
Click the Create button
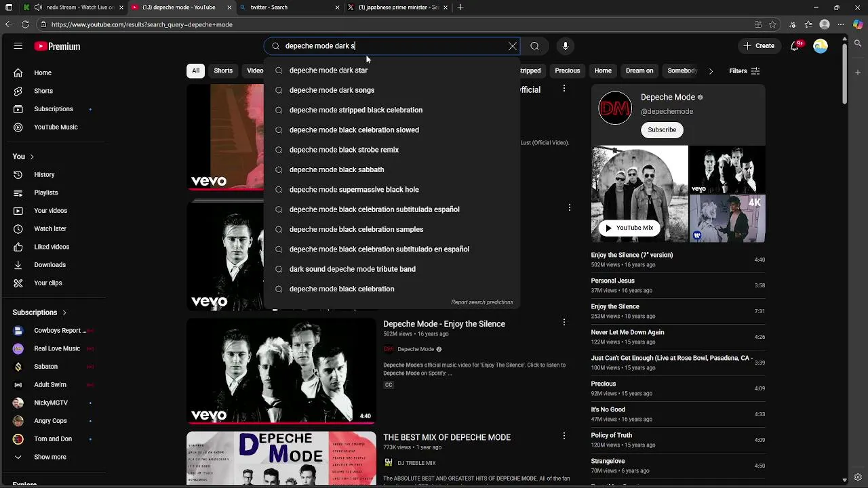coord(759,46)
